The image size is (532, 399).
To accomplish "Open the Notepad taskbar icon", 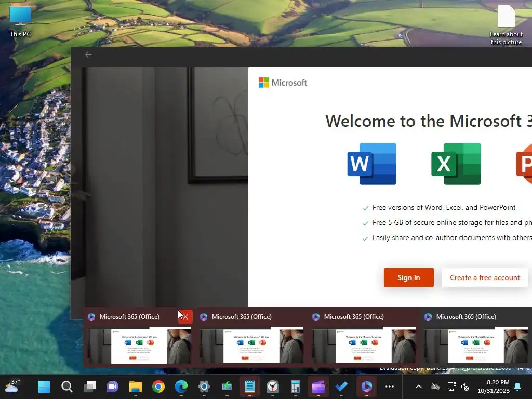I will click(250, 387).
